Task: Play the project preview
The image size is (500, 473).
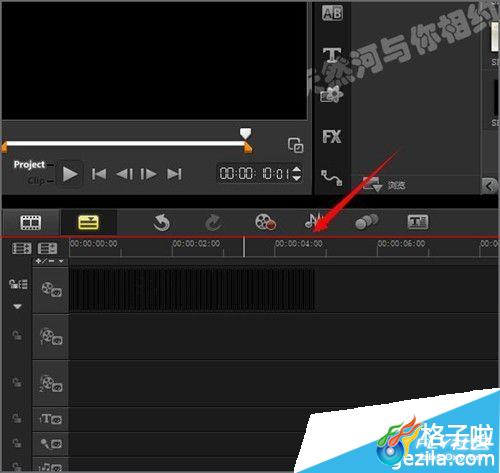Action: click(69, 174)
